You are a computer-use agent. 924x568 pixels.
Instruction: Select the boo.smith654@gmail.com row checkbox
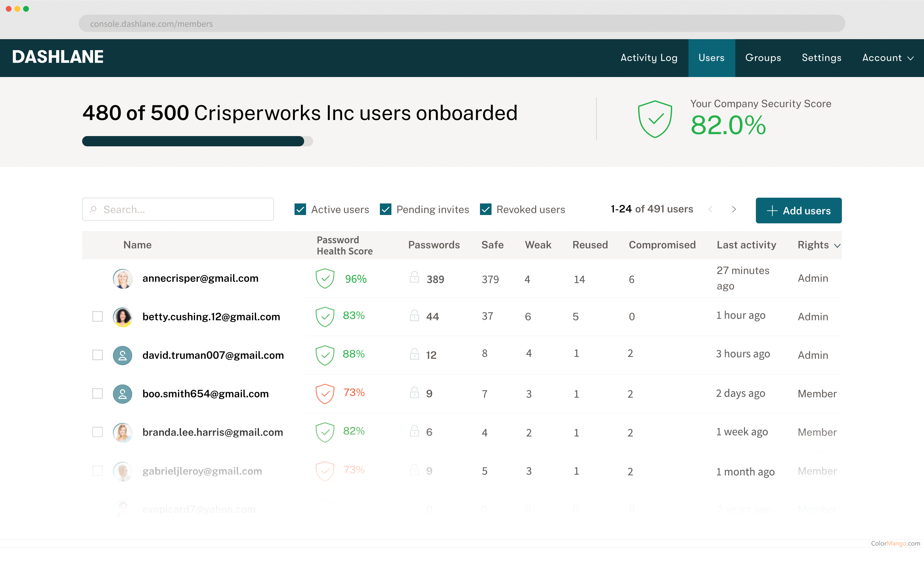[x=97, y=394]
